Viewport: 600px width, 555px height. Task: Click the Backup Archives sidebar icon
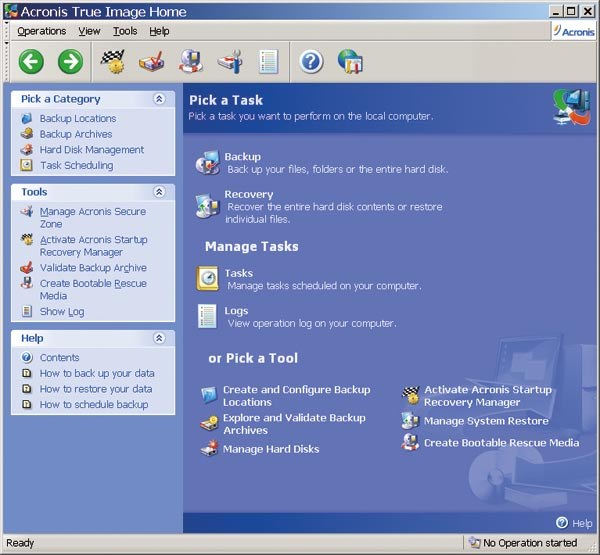coord(26,134)
